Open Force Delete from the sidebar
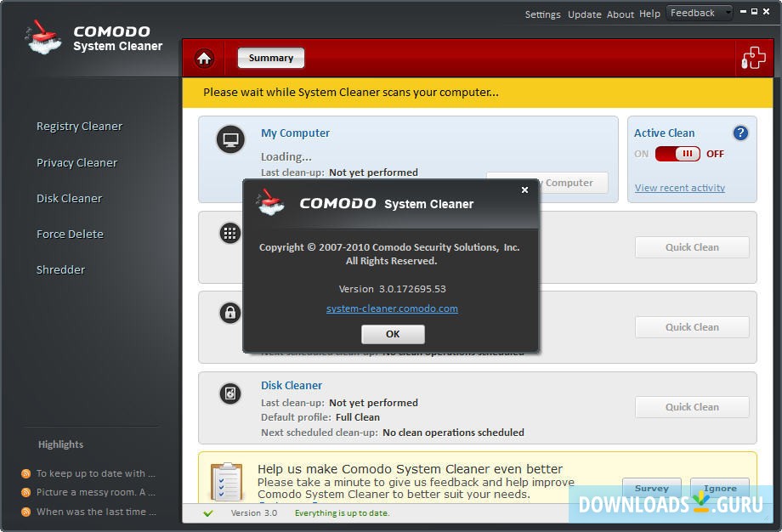The width and height of the screenshot is (782, 532). click(x=70, y=235)
